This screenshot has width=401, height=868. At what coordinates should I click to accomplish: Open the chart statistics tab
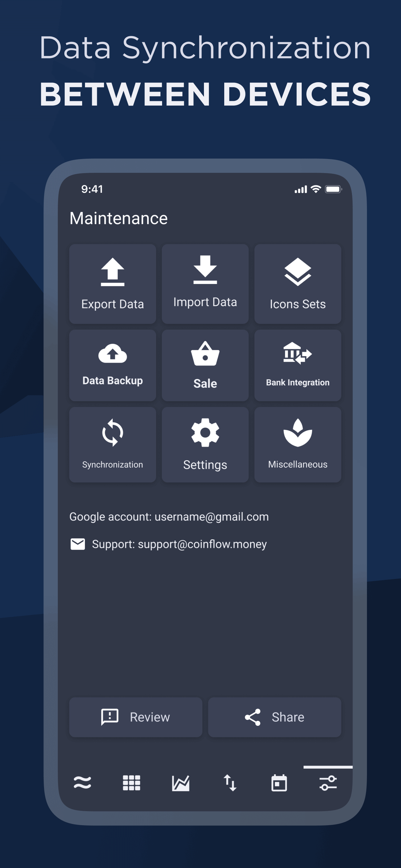pos(181,783)
